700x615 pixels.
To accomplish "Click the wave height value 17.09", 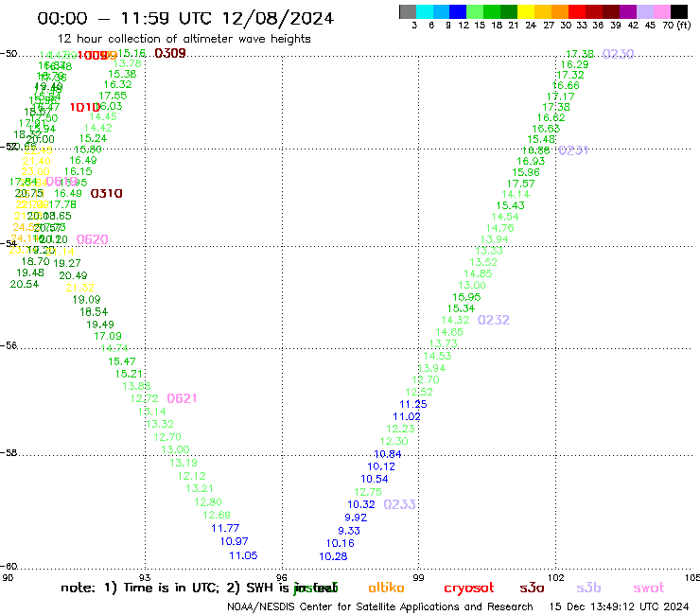I will [108, 336].
